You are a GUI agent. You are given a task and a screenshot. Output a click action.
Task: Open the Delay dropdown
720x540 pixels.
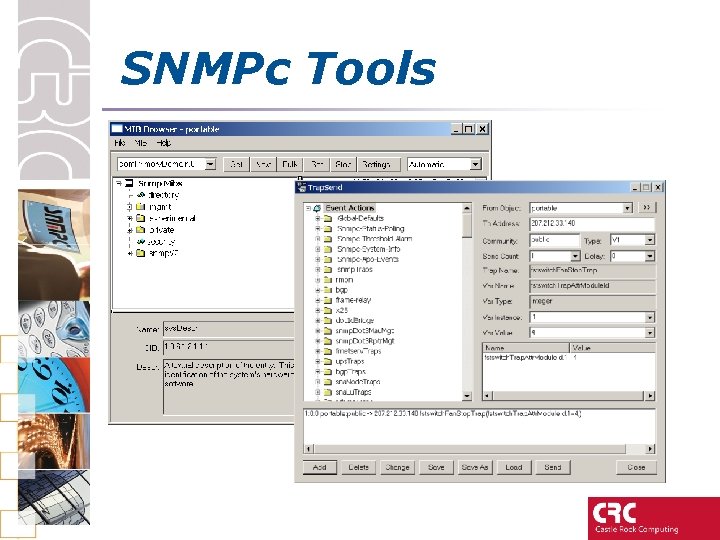(x=649, y=256)
